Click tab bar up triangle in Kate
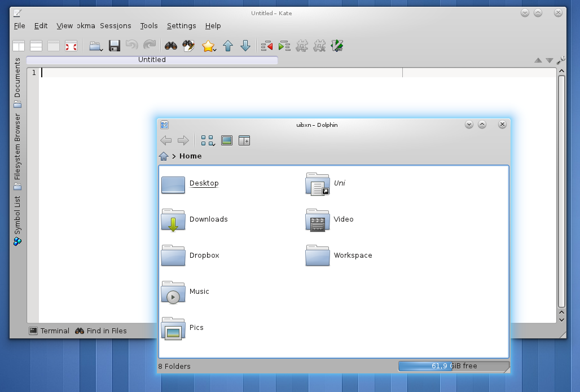Screen dimensions: 580x392 coord(538,60)
